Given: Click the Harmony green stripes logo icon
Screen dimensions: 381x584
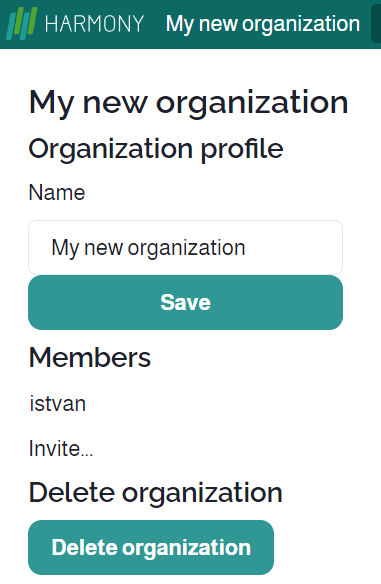Looking at the screenshot, I should coord(22,23).
